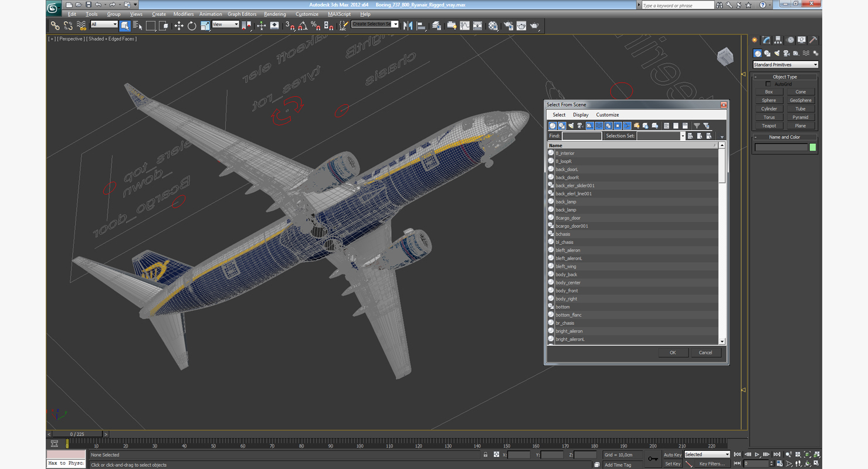Screen dimensions: 868x469
Task: Click the Render Production teapot icon
Action: coord(534,26)
